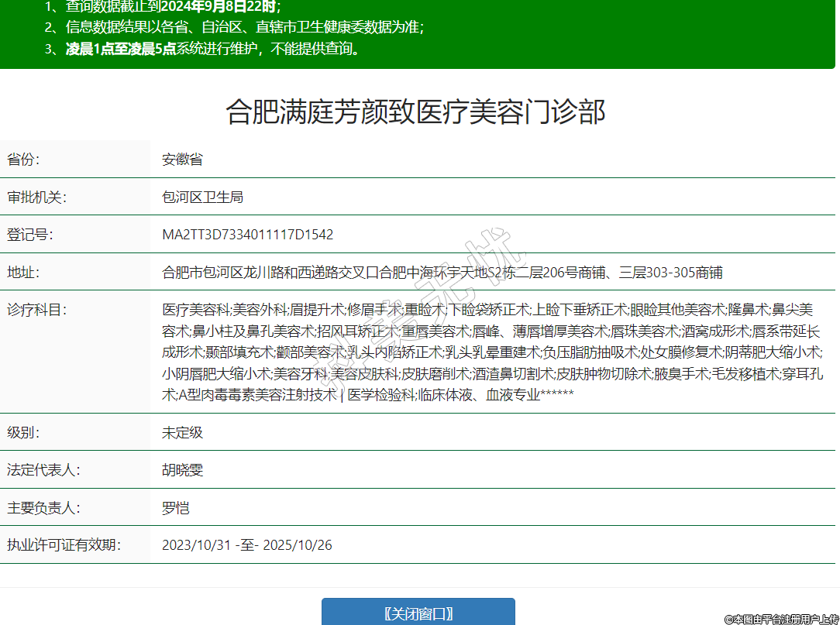Click the approval authority value 包河区卫生局

pyautogui.click(x=202, y=197)
